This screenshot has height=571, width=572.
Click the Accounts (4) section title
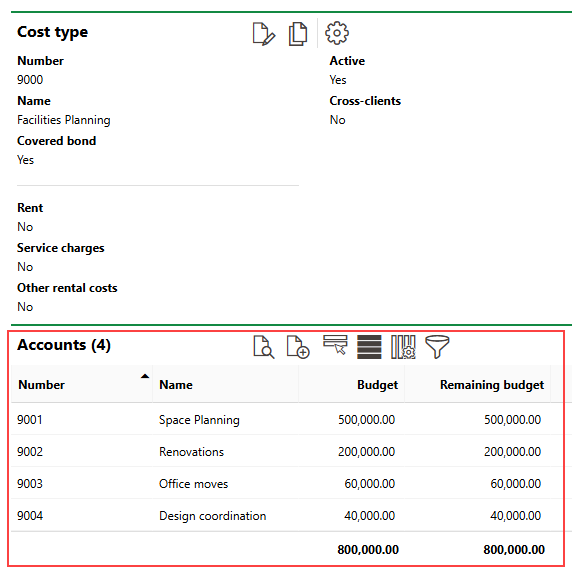64,345
